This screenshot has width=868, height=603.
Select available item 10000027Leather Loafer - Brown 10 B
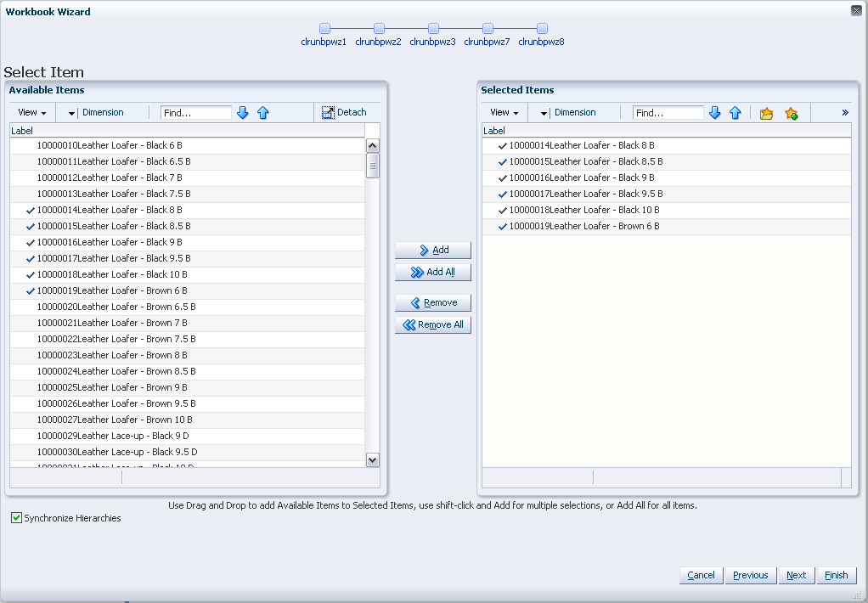187,420
